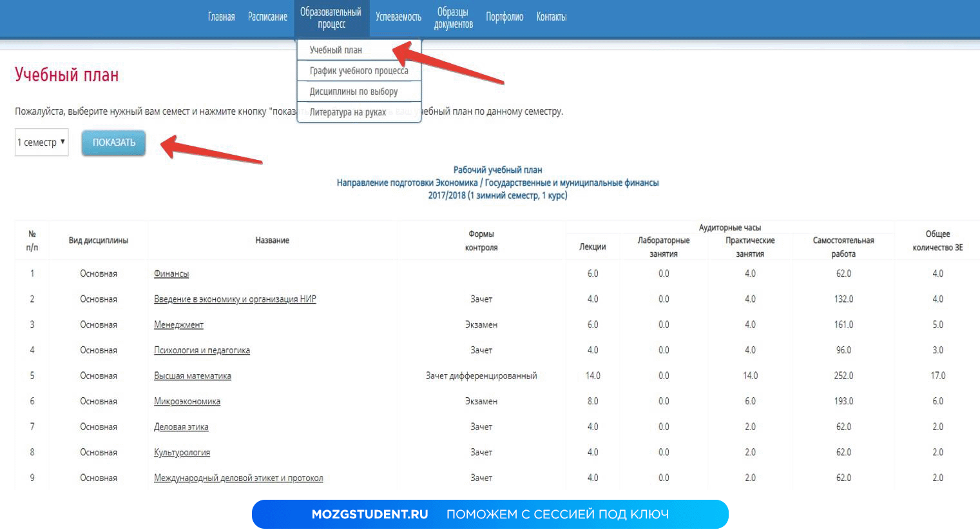Image resolution: width=980 pixels, height=532 pixels.
Task: Click the MOZGSTUDENT.RU banner
Action: click(x=490, y=514)
